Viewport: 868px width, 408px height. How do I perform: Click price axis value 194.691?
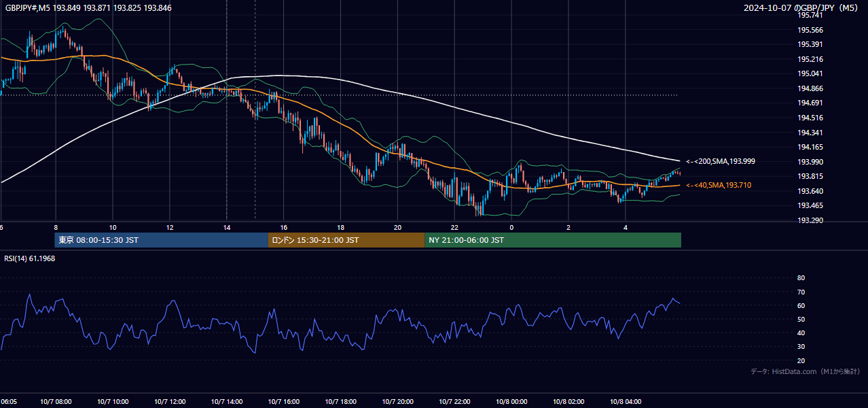point(810,103)
